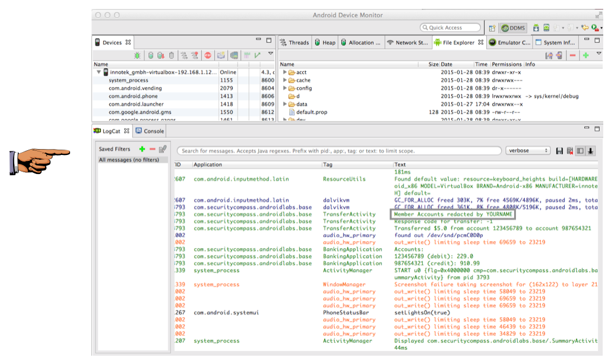
Task: Open the Heap tab
Action: (325, 43)
